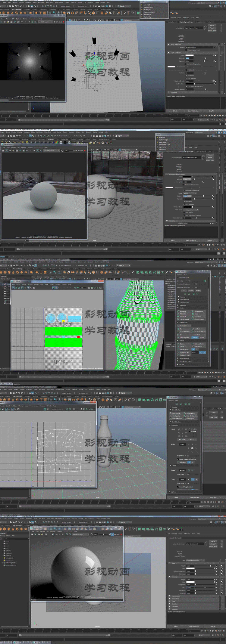Open the Format dropdown in skydome attributes

pyautogui.click(x=190, y=193)
